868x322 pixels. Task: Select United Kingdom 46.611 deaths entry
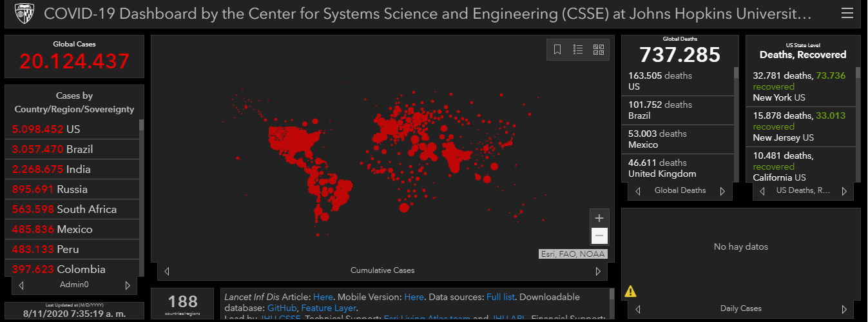click(x=677, y=168)
